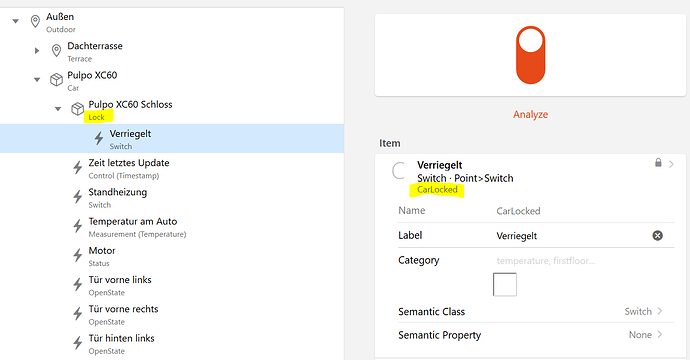Expand the Dachterrasse tree node
This screenshot has width=690, height=360.
point(37,51)
